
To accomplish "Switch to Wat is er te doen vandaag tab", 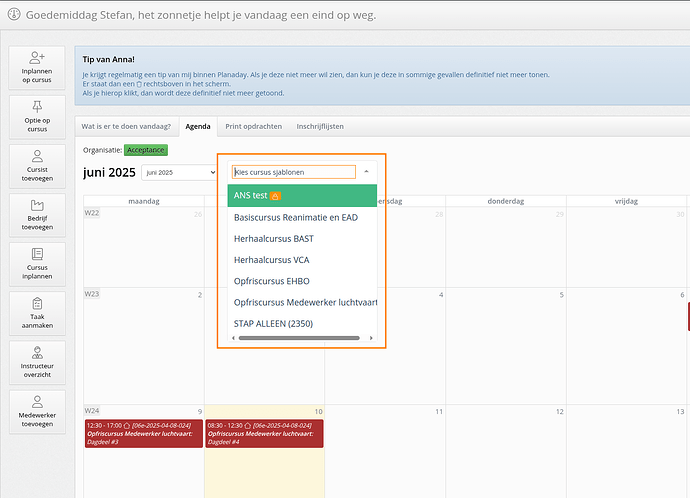I will [x=126, y=126].
